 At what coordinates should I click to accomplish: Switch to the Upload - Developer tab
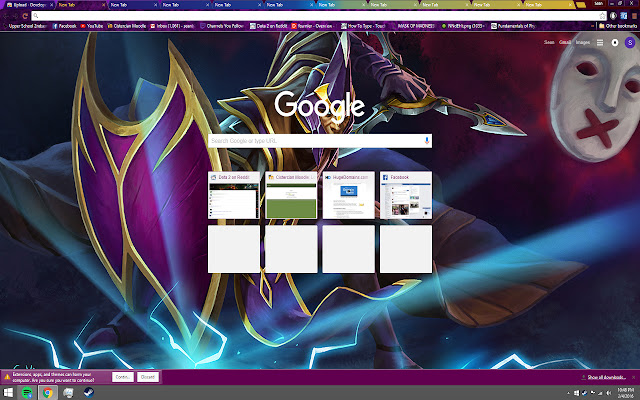click(x=27, y=5)
